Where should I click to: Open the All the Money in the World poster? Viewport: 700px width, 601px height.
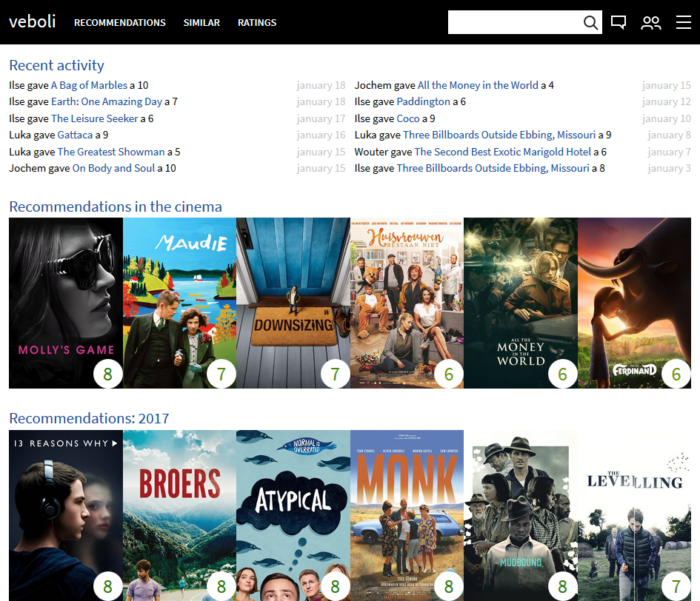point(521,303)
